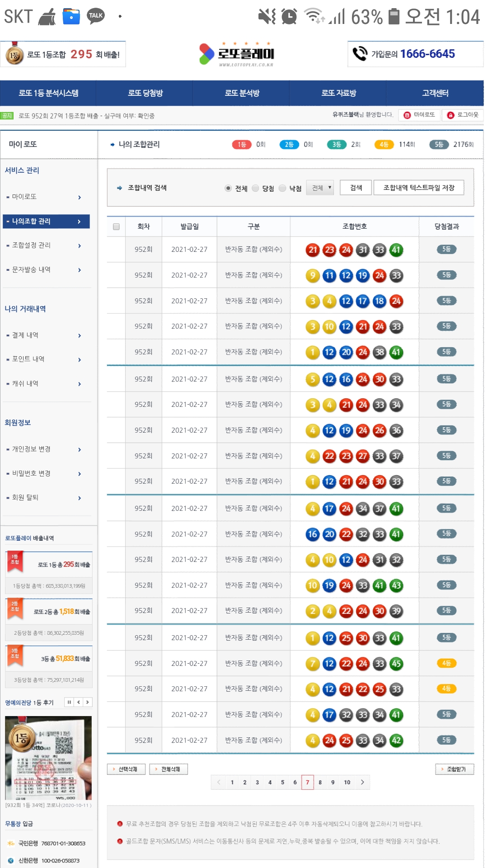This screenshot has width=488, height=868.
Task: Check the select-all checkbox in table header
Action: tap(116, 226)
